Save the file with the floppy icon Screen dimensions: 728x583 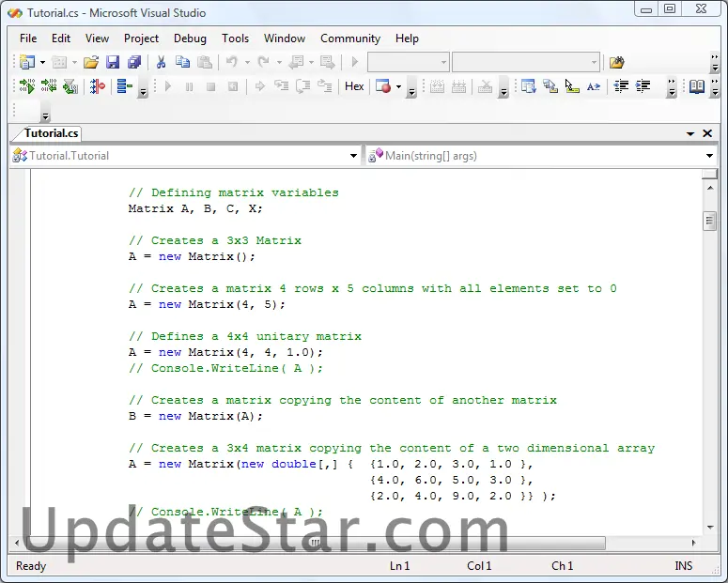(113, 62)
